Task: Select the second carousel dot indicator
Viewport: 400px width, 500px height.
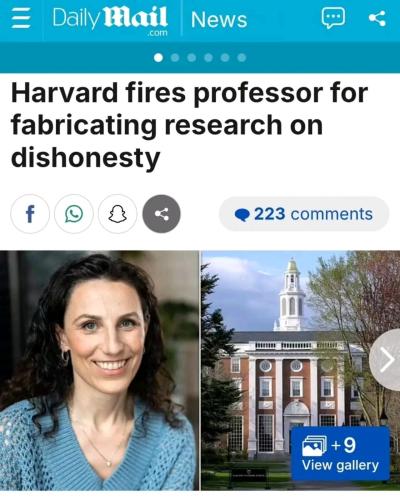Action: (x=175, y=58)
